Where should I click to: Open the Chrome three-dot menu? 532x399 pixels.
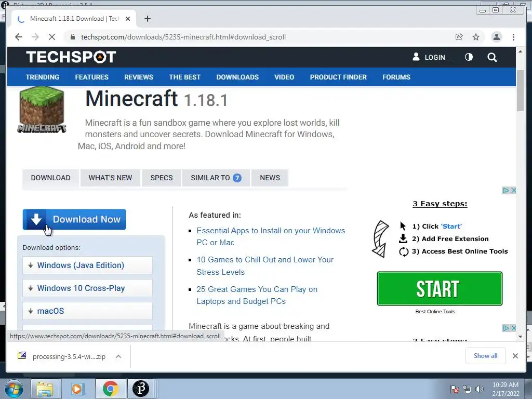point(513,37)
